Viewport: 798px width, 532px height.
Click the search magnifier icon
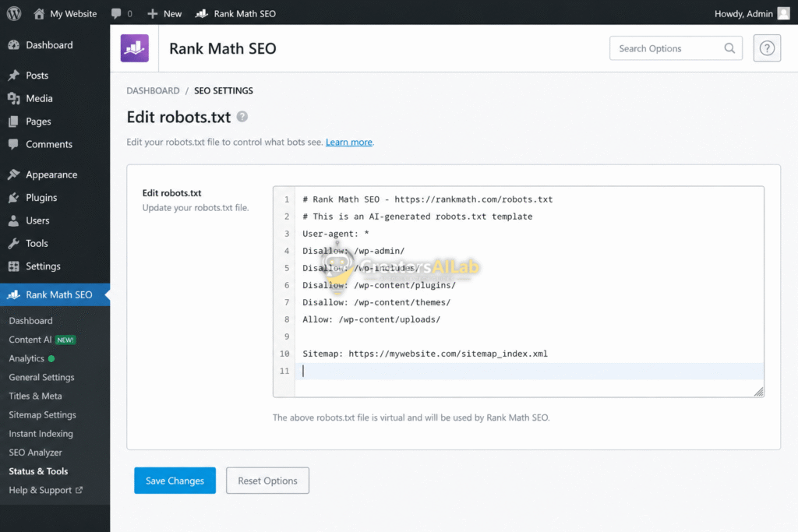tap(729, 48)
